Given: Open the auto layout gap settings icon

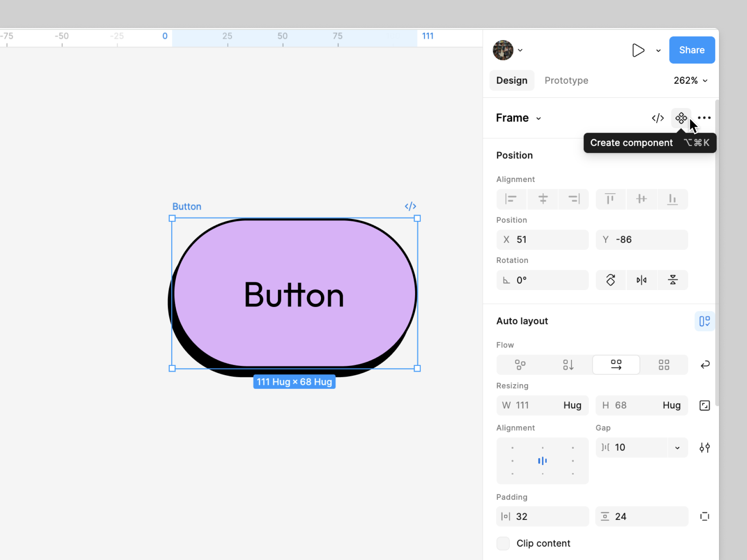Looking at the screenshot, I should click(705, 448).
